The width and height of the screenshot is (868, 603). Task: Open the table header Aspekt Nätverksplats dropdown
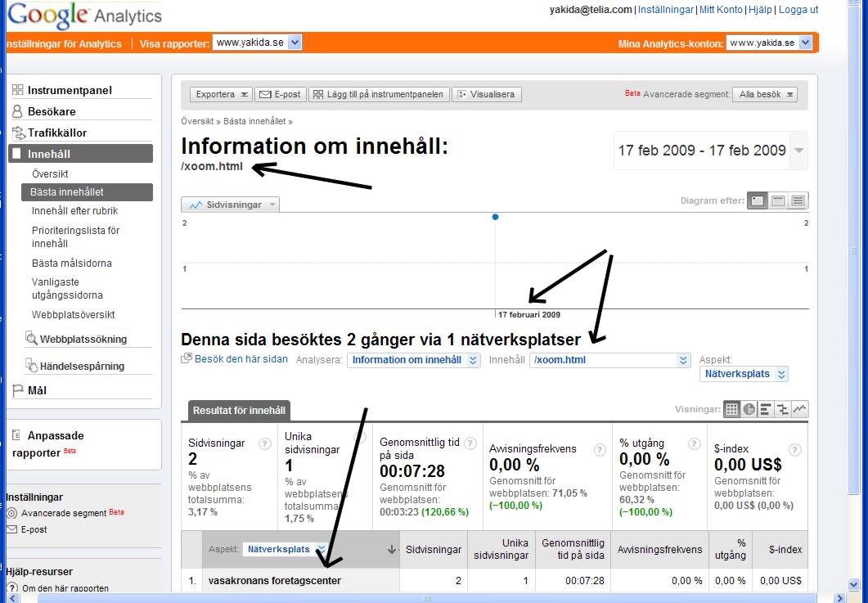tap(285, 549)
